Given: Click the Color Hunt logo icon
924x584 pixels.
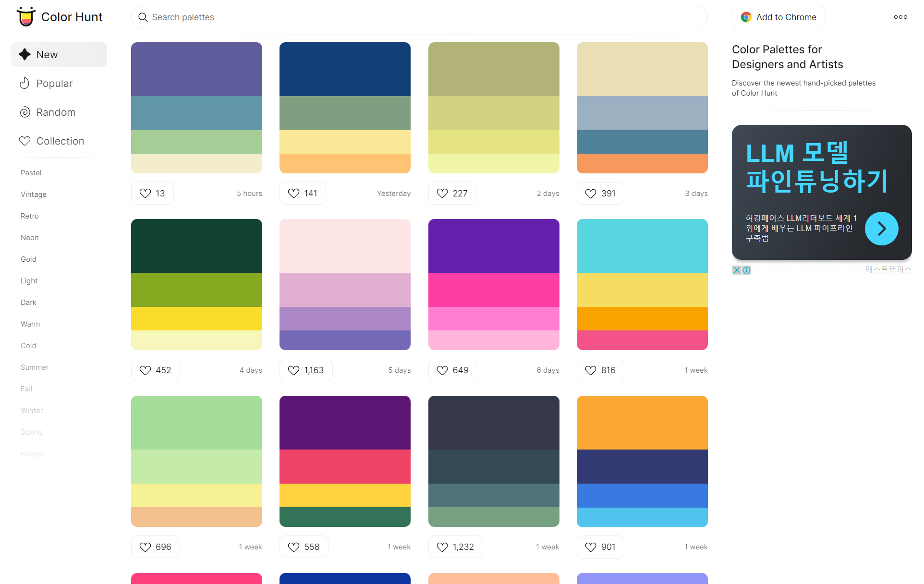Looking at the screenshot, I should pyautogui.click(x=26, y=17).
